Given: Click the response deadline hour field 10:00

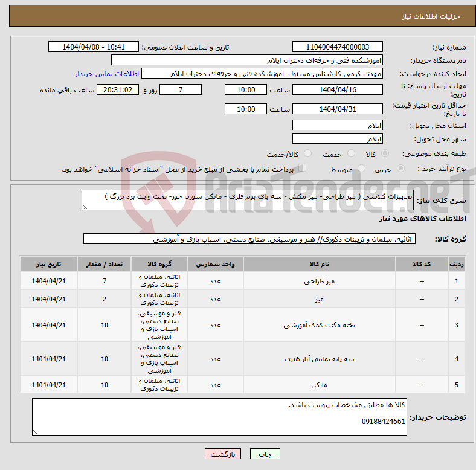Looking at the screenshot, I should 246,89.
